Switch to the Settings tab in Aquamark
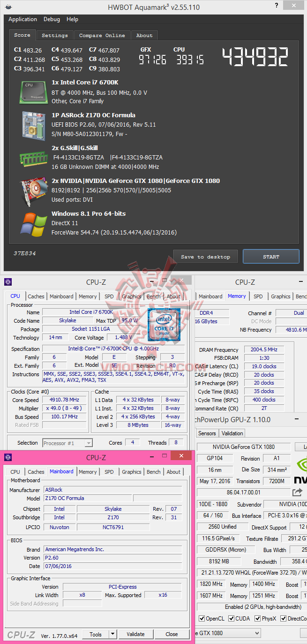 [55, 36]
